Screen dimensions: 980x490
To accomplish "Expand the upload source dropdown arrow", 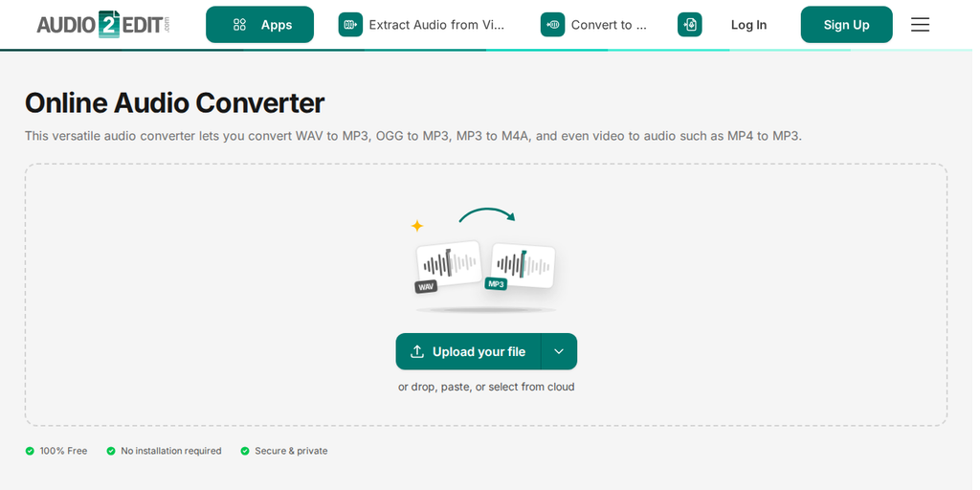I will point(559,351).
